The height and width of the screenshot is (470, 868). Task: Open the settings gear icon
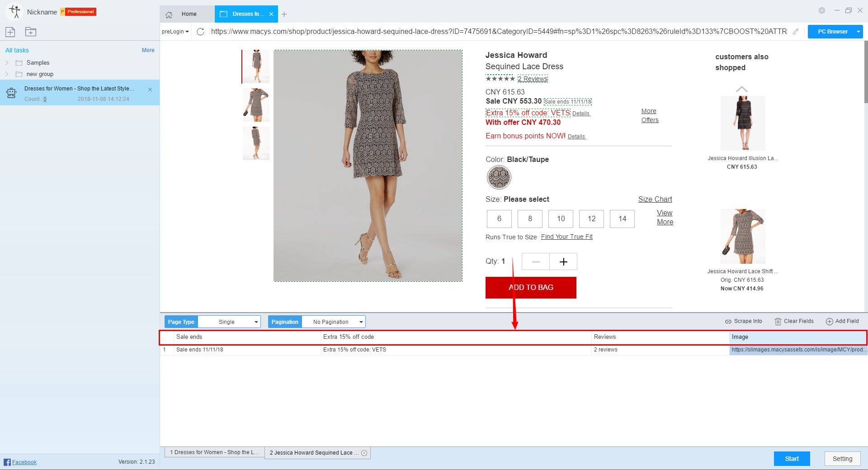[x=822, y=10]
